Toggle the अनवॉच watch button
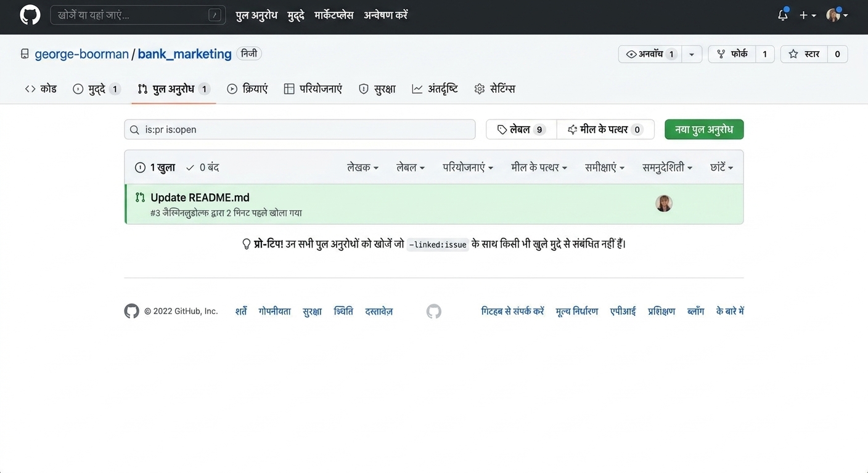868x473 pixels. [x=652, y=54]
